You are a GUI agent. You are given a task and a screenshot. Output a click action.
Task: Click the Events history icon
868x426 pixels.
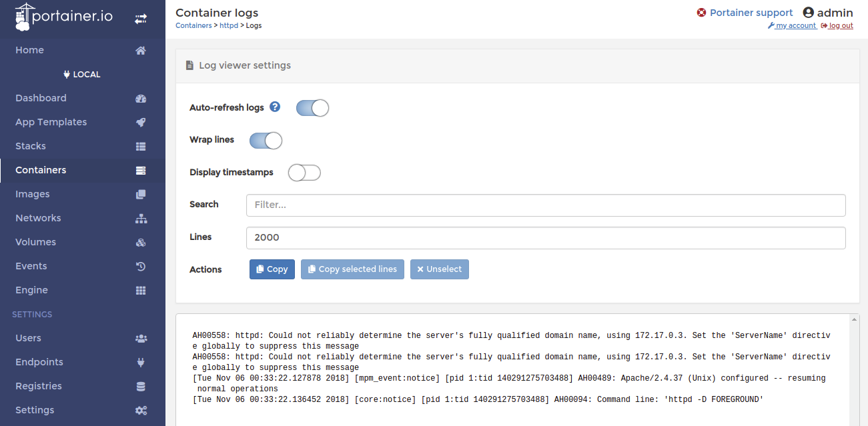(x=141, y=267)
